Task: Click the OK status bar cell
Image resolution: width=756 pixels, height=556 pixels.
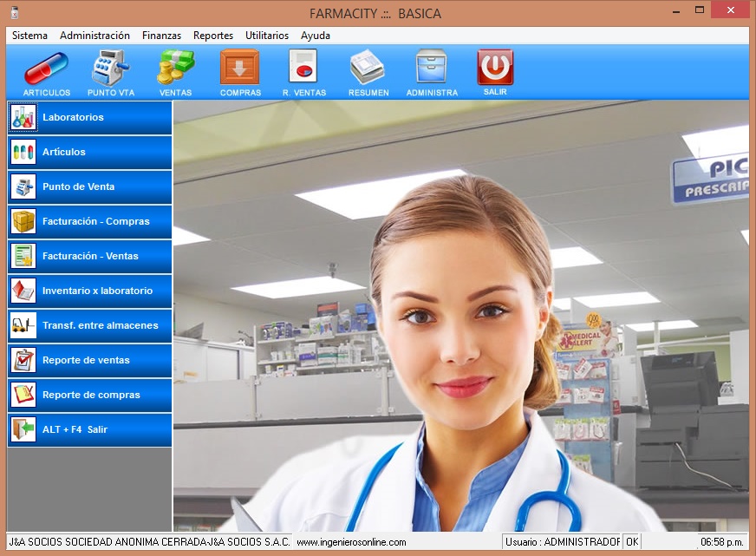Action: coord(632,542)
